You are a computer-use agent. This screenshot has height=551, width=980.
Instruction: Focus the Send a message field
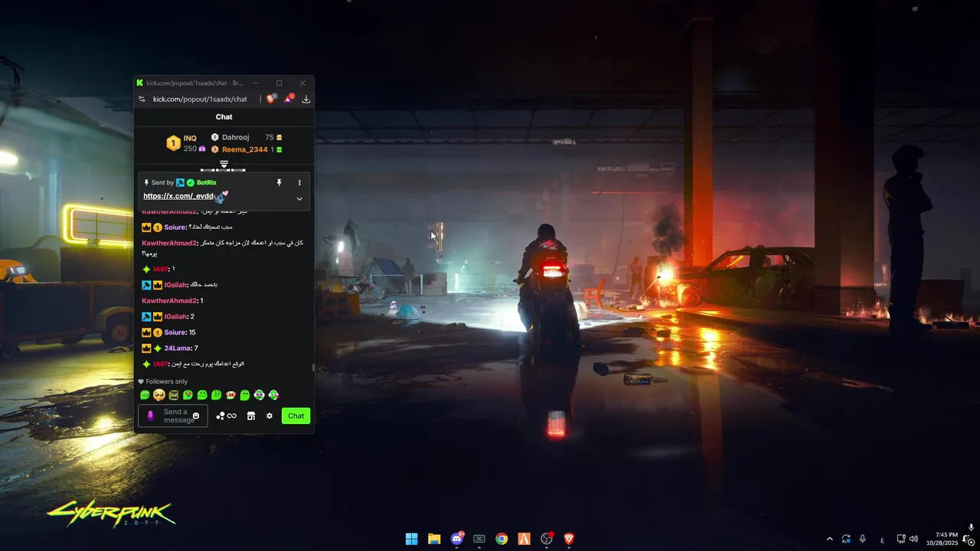click(x=173, y=416)
